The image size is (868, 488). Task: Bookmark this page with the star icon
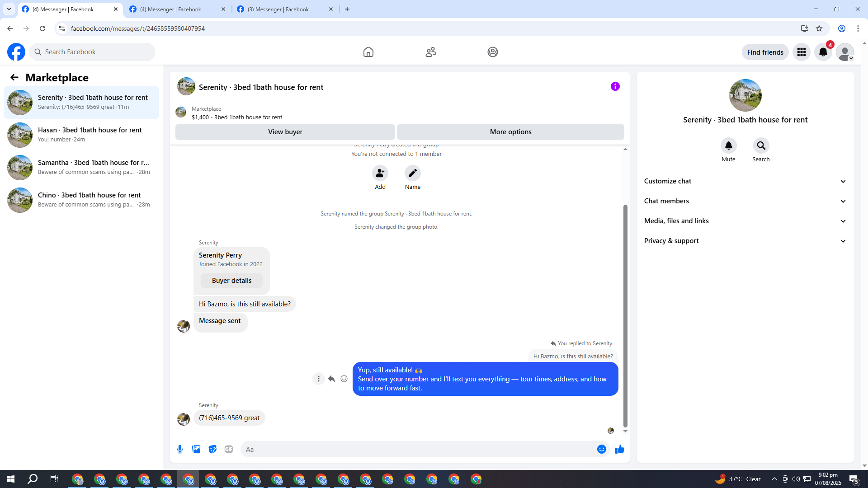point(819,28)
